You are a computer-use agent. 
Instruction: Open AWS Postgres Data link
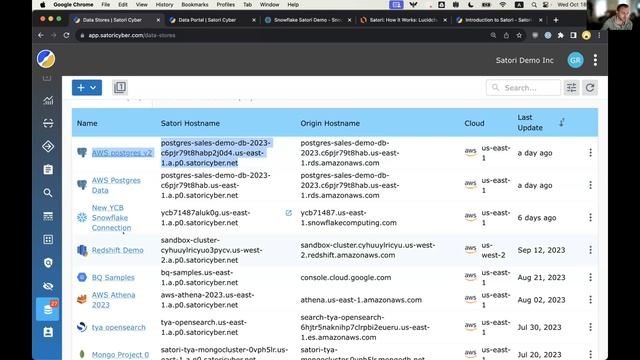point(116,185)
